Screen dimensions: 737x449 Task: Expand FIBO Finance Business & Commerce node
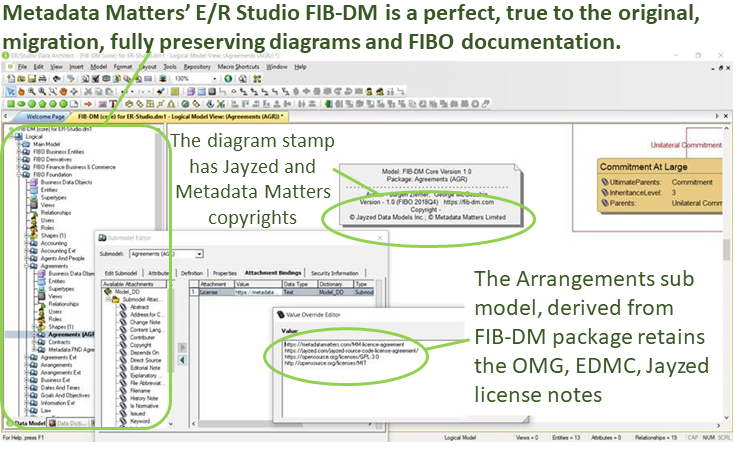pyautogui.click(x=19, y=166)
